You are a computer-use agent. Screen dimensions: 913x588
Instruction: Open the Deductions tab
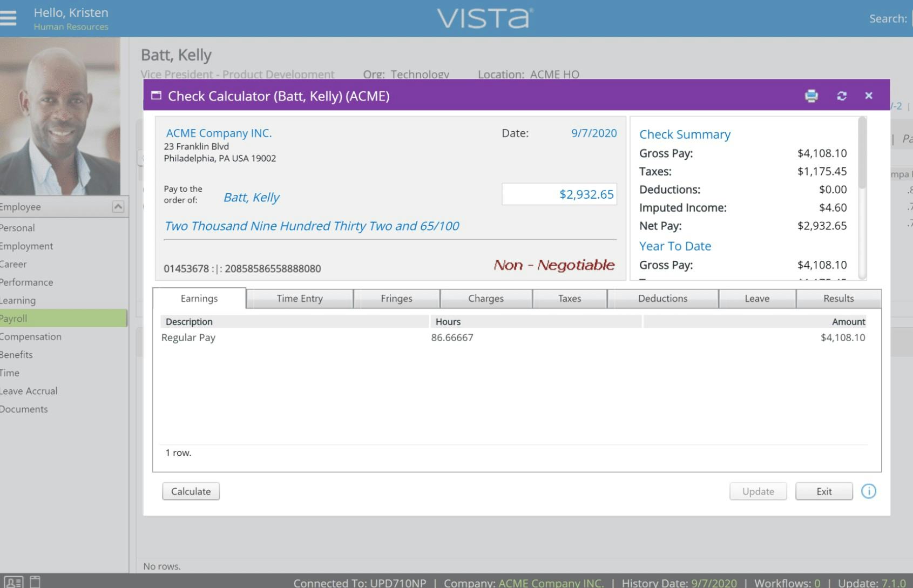pyautogui.click(x=663, y=298)
